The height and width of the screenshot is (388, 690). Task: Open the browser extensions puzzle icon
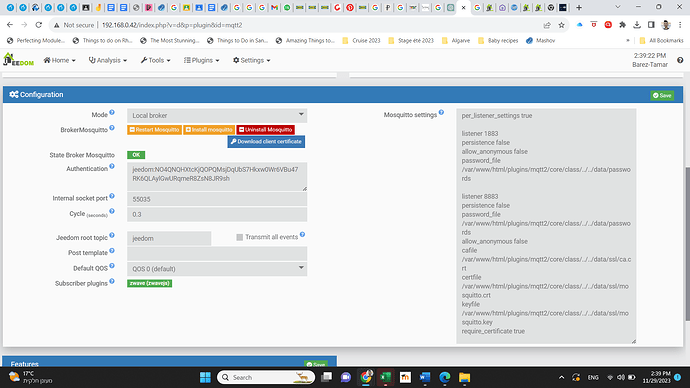coord(622,25)
